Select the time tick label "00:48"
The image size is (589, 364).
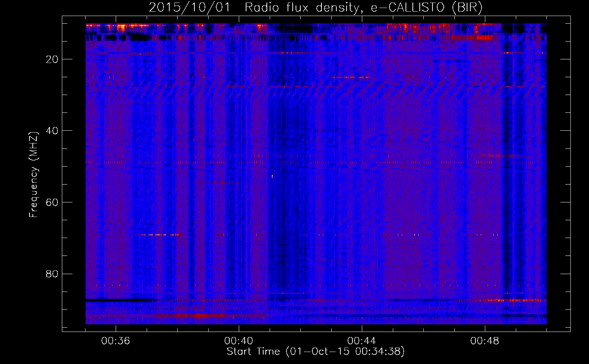coord(485,341)
